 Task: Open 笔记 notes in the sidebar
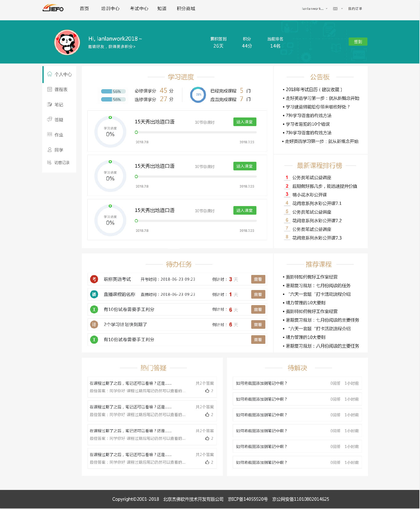coord(58,105)
